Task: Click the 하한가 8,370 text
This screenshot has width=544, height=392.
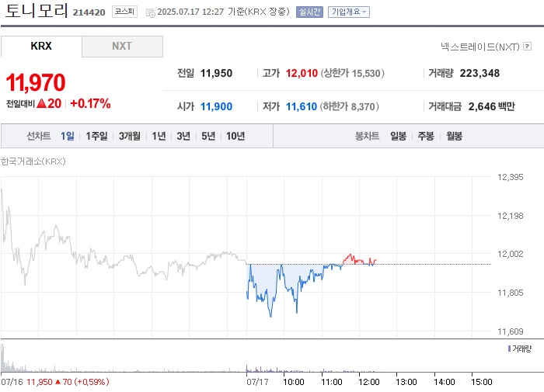Action: pyautogui.click(x=350, y=106)
